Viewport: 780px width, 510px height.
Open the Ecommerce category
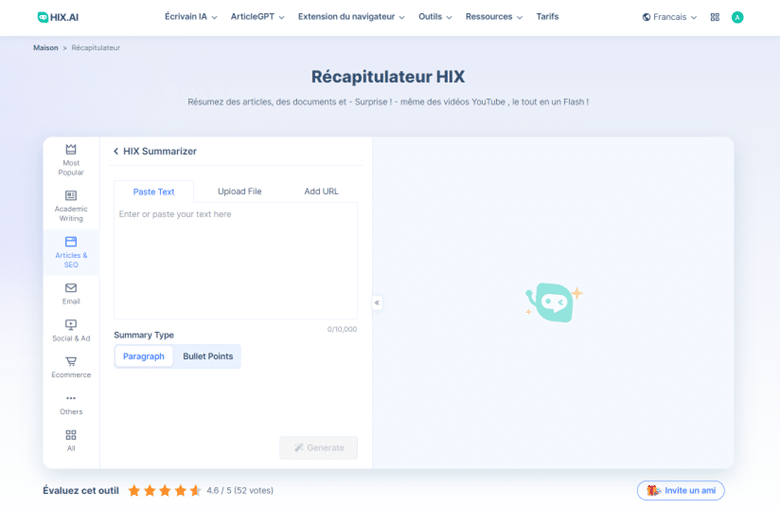click(71, 367)
